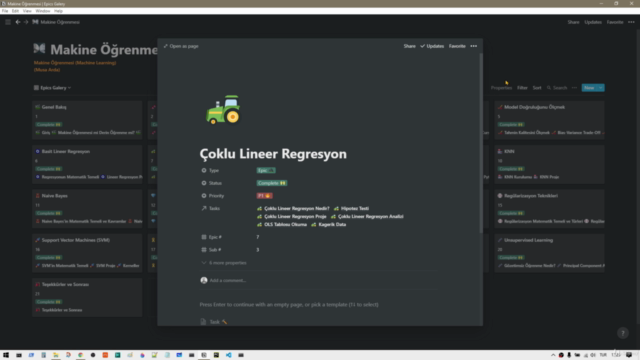Click the page title Çoklu Lineer Regresyon
Screen dimensions: 640x360
(273, 154)
